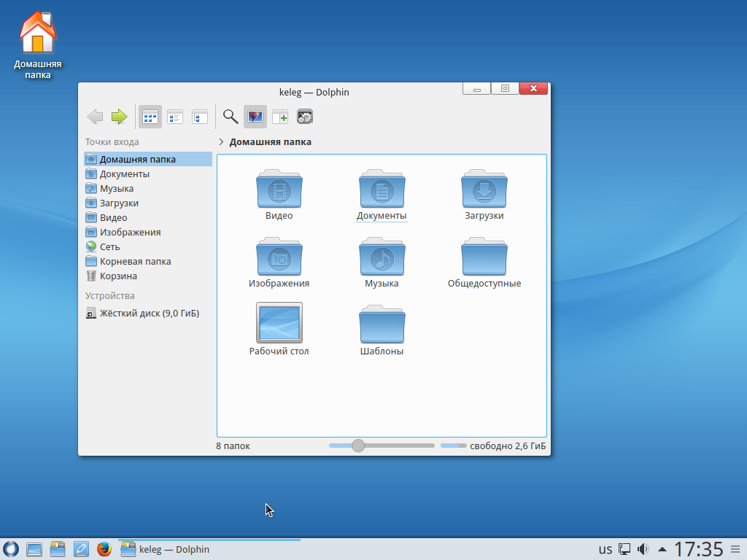Click the Домашняя папка breadcrumb label
This screenshot has width=747, height=560.
[270, 142]
